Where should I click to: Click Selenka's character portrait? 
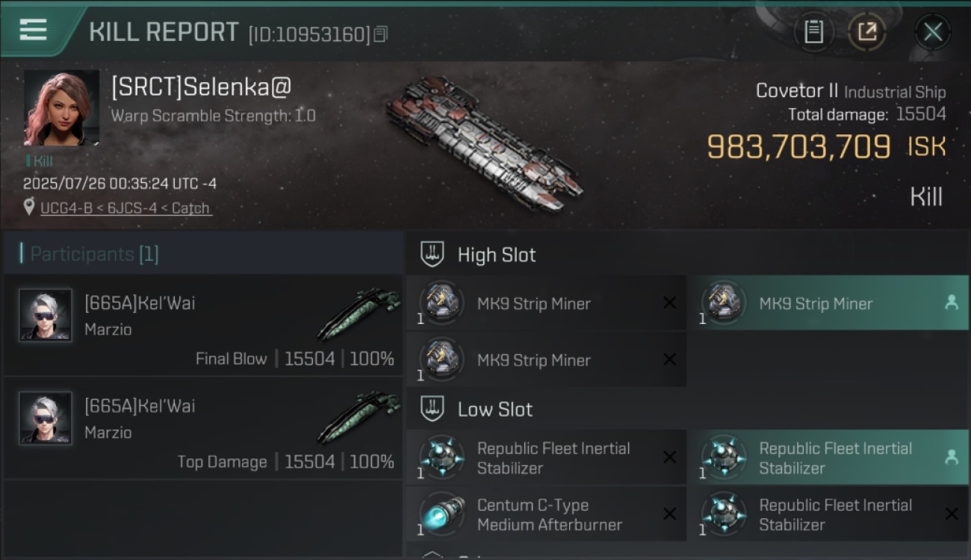click(x=61, y=108)
